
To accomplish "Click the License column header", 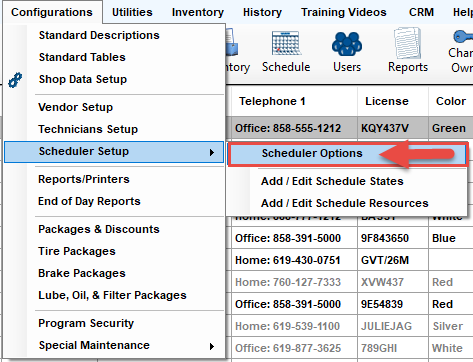I will click(x=387, y=101).
